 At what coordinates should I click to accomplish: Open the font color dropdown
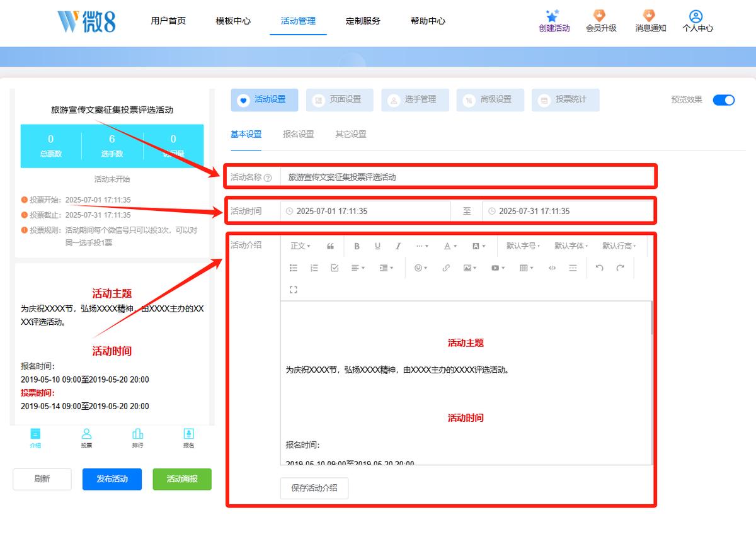coord(450,246)
